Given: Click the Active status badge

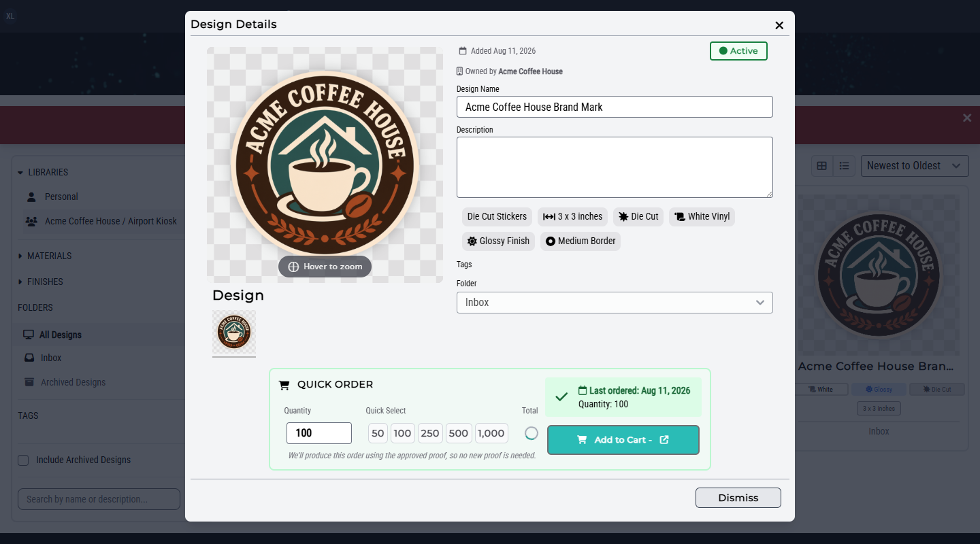Looking at the screenshot, I should point(738,51).
